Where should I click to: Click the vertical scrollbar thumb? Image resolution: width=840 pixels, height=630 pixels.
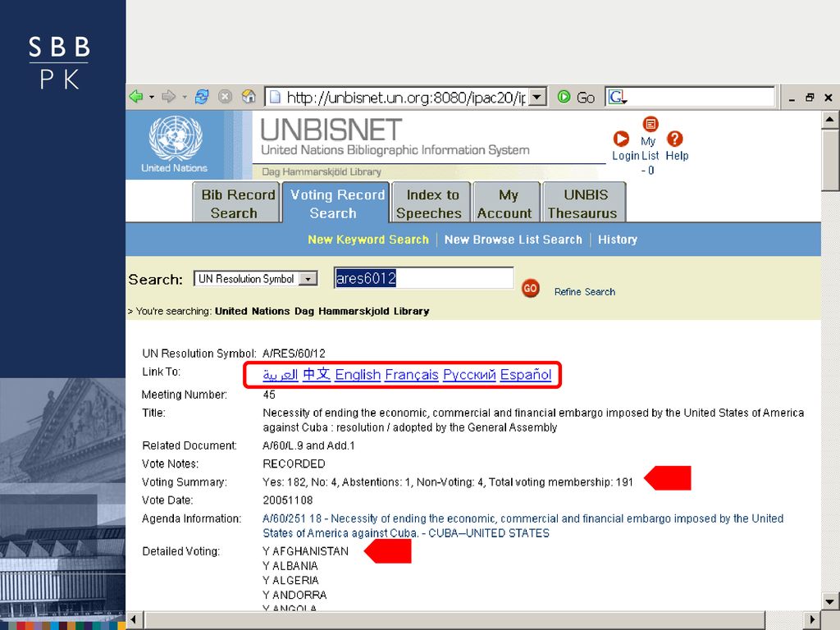[x=830, y=159]
